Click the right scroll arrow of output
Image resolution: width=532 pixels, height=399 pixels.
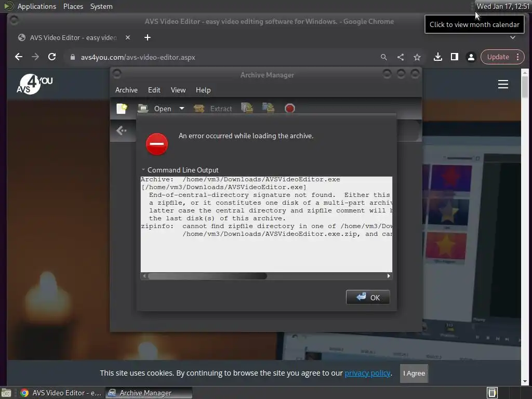[389, 276]
